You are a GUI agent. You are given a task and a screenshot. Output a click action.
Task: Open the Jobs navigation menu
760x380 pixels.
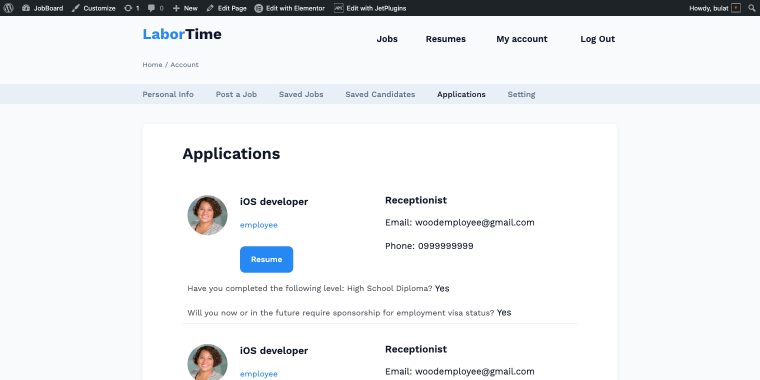387,39
